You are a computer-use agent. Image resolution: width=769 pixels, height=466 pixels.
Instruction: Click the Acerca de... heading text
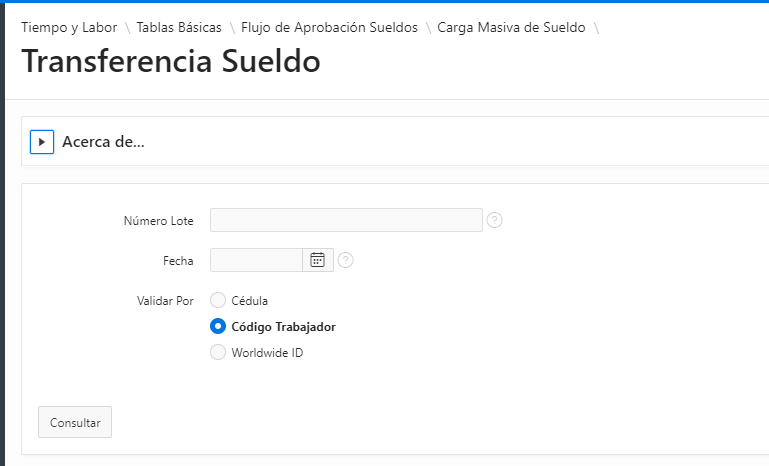(103, 142)
